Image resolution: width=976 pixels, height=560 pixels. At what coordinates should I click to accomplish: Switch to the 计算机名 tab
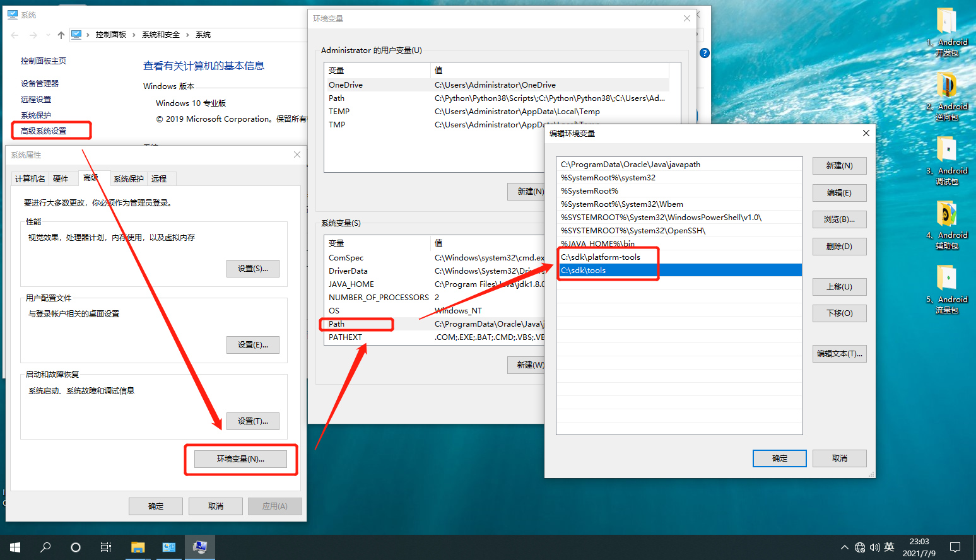[30, 179]
